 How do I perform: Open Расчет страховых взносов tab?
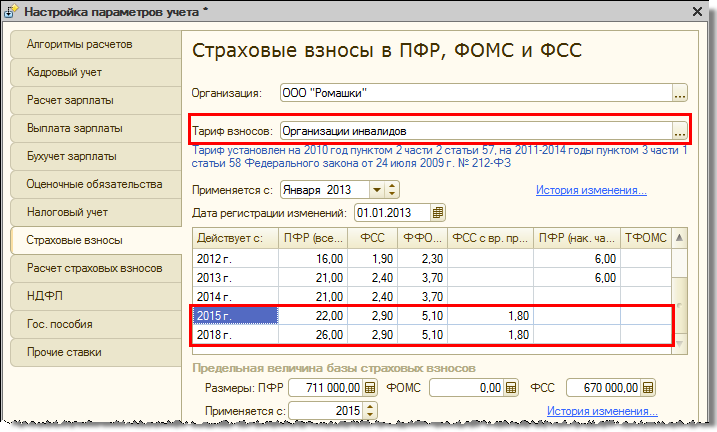coord(96,268)
